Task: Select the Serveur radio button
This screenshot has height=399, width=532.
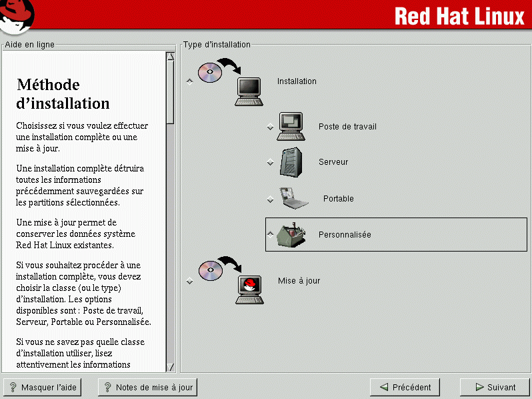Action: point(270,163)
